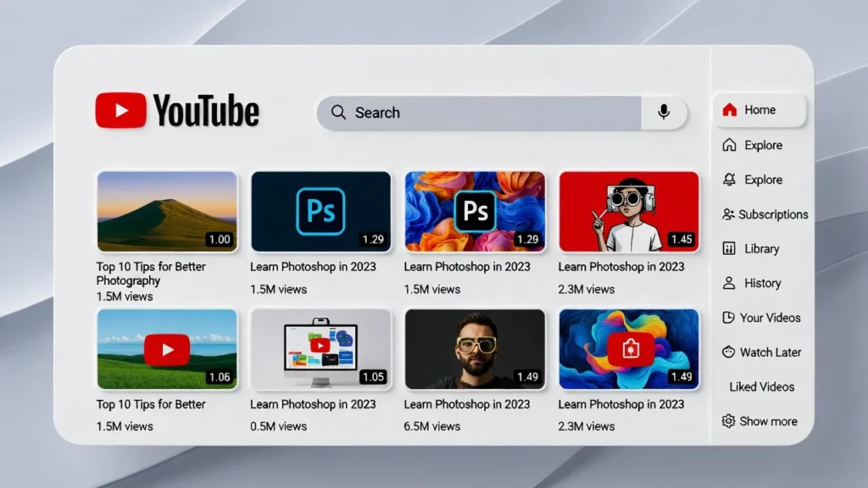The image size is (868, 488).
Task: Click the 1.06 duration badge
Action: pos(220,377)
